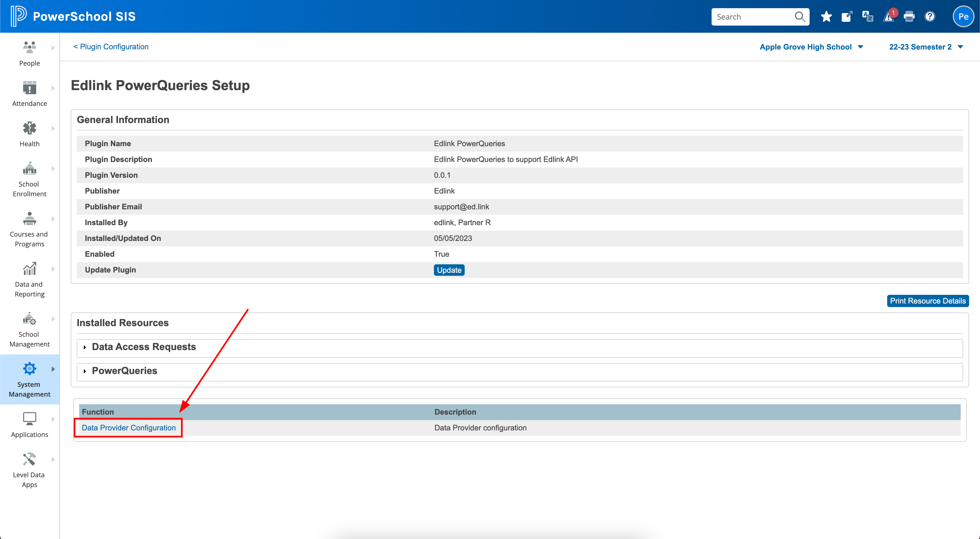Expand the Attendance submenu arrow
This screenshot has width=980, height=539.
(x=53, y=88)
